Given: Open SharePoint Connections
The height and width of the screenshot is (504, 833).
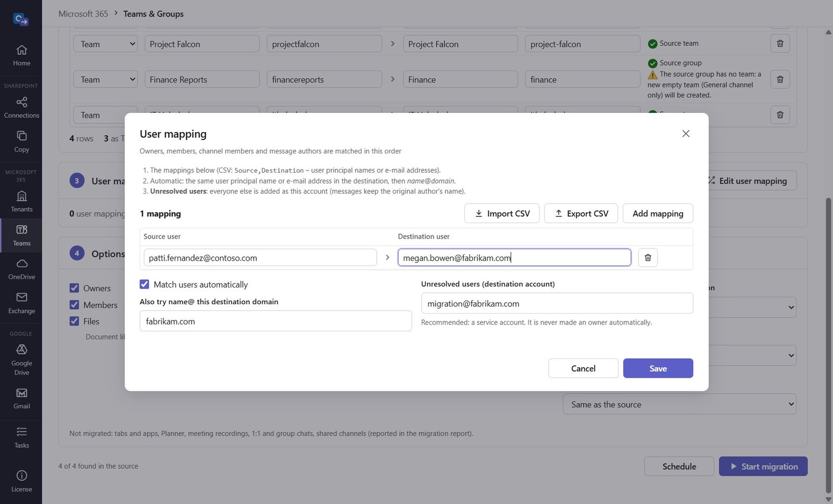Looking at the screenshot, I should pos(21,108).
